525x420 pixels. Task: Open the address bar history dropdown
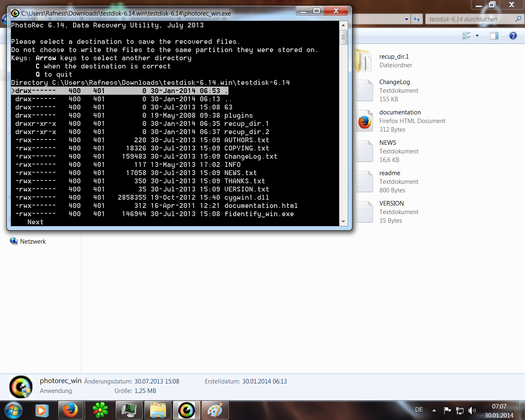[406, 19]
